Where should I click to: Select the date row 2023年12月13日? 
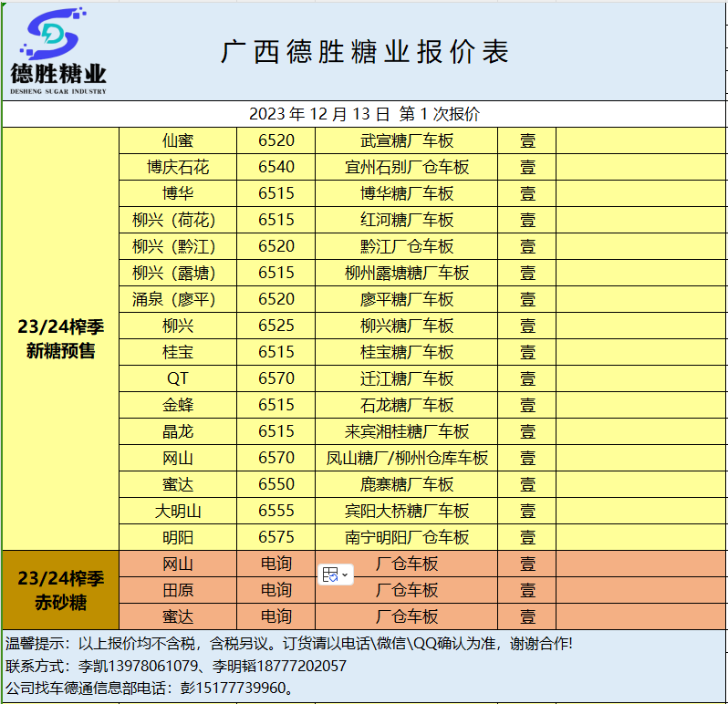point(364,114)
